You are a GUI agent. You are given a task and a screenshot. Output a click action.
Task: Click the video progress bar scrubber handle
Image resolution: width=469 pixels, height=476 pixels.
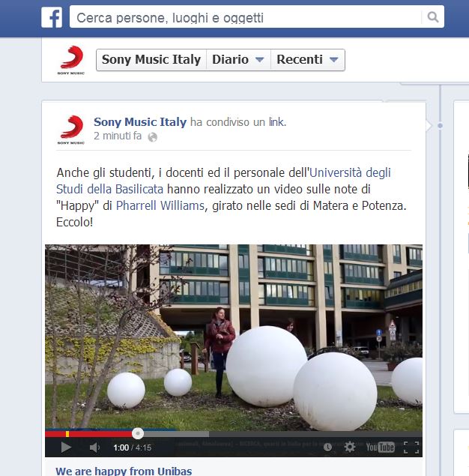[x=138, y=433]
